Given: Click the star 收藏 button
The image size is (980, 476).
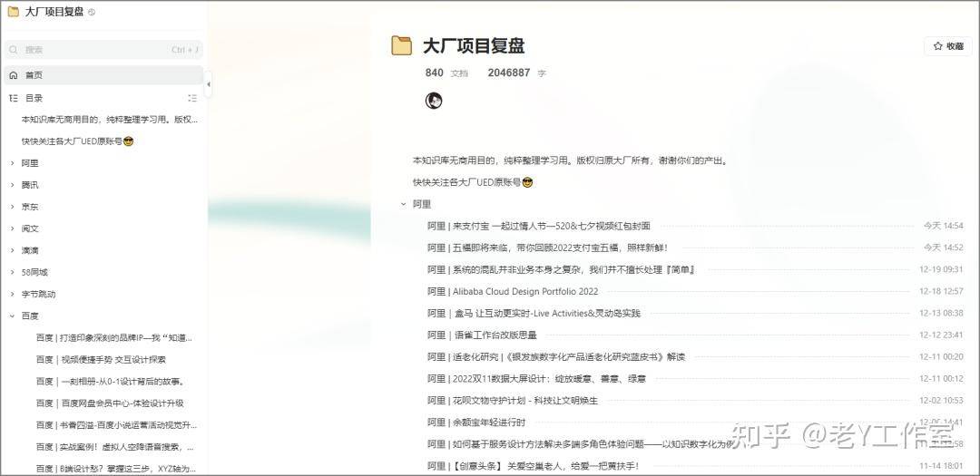Looking at the screenshot, I should pyautogui.click(x=948, y=45).
